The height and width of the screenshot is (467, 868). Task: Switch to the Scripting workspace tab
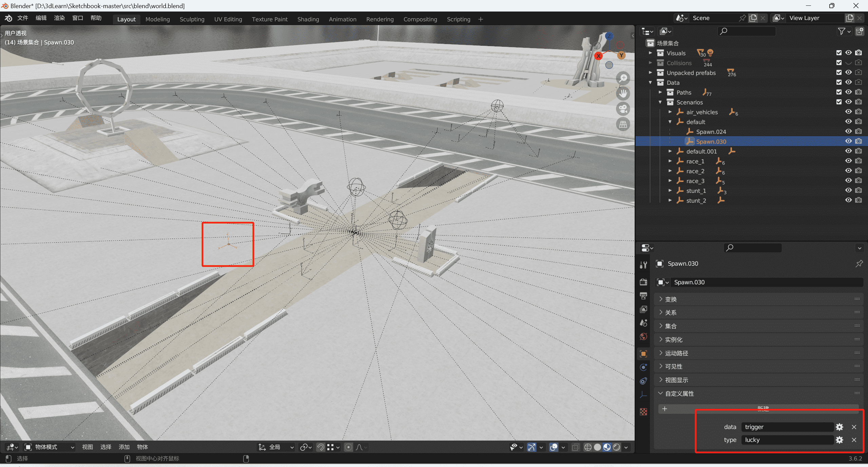(458, 19)
